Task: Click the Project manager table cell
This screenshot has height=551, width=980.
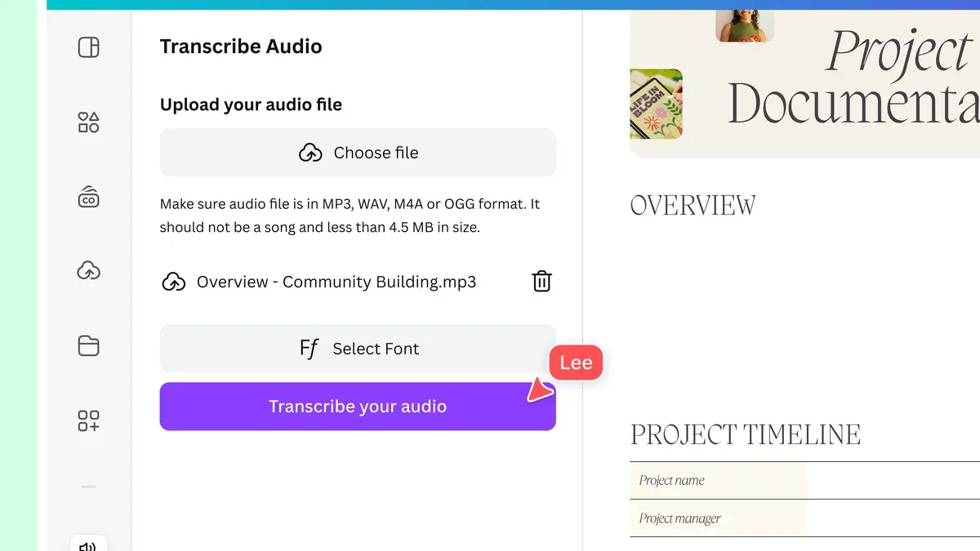Action: pyautogui.click(x=718, y=518)
